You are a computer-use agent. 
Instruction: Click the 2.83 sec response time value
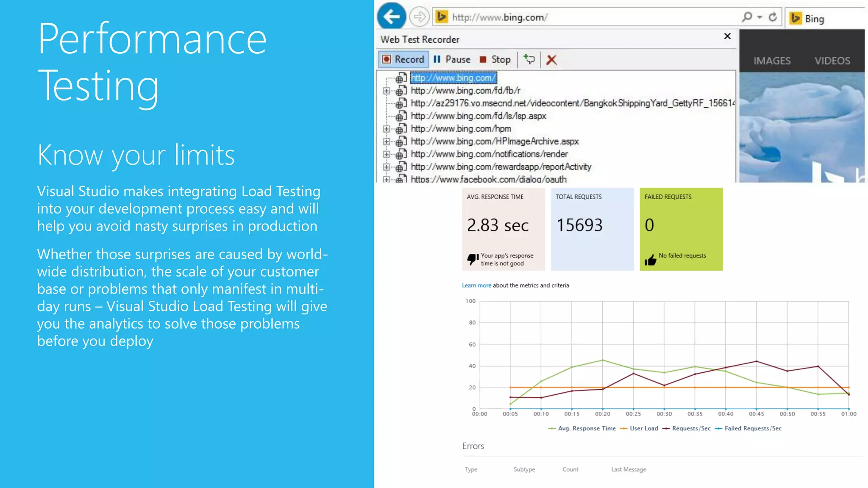pos(498,225)
